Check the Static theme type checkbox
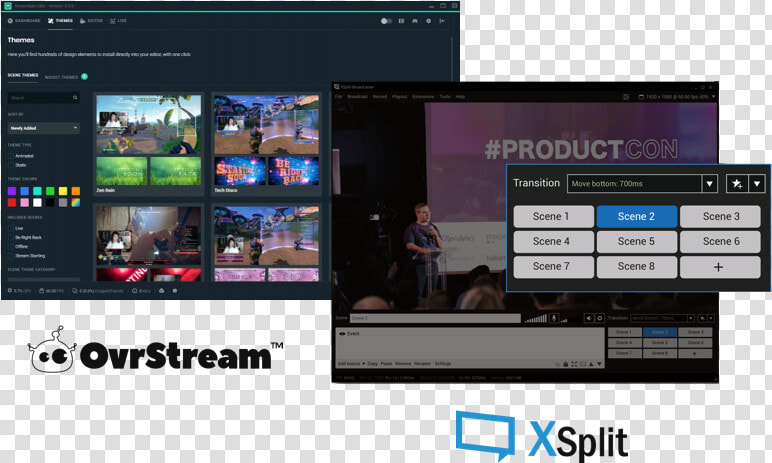The height and width of the screenshot is (463, 772). coord(11,165)
